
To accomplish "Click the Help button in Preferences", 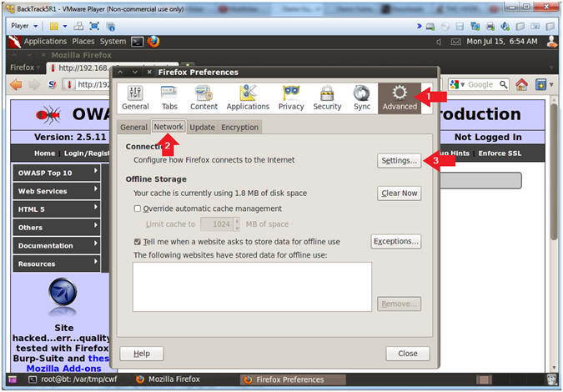I will 142,354.
